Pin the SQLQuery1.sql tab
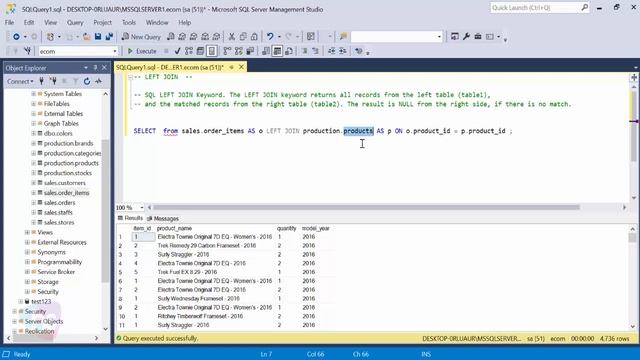 pyautogui.click(x=231, y=67)
